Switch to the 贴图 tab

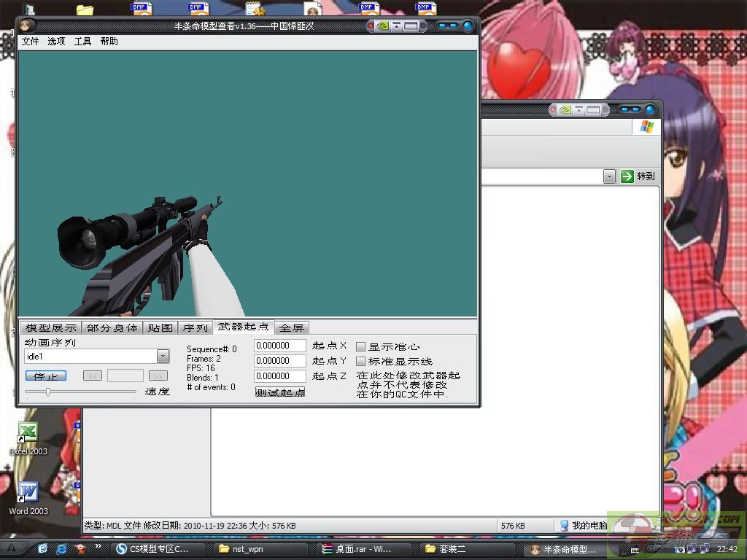[160, 328]
